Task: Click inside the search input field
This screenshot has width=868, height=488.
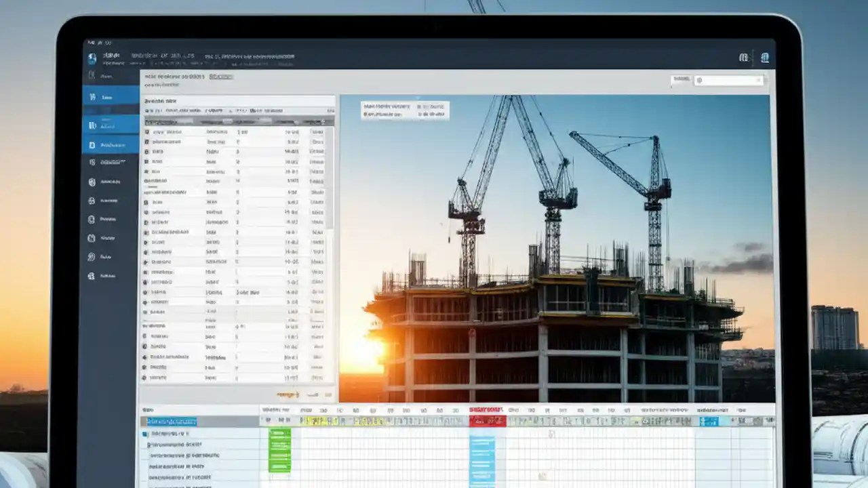Action: 729,79
